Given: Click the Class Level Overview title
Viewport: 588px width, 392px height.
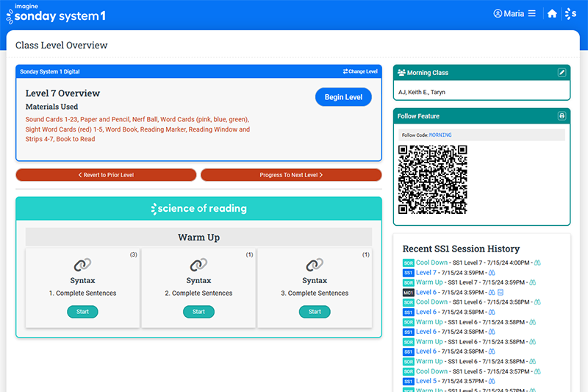Looking at the screenshot, I should (62, 46).
